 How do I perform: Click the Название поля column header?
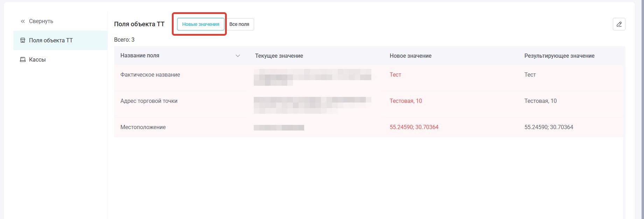140,56
